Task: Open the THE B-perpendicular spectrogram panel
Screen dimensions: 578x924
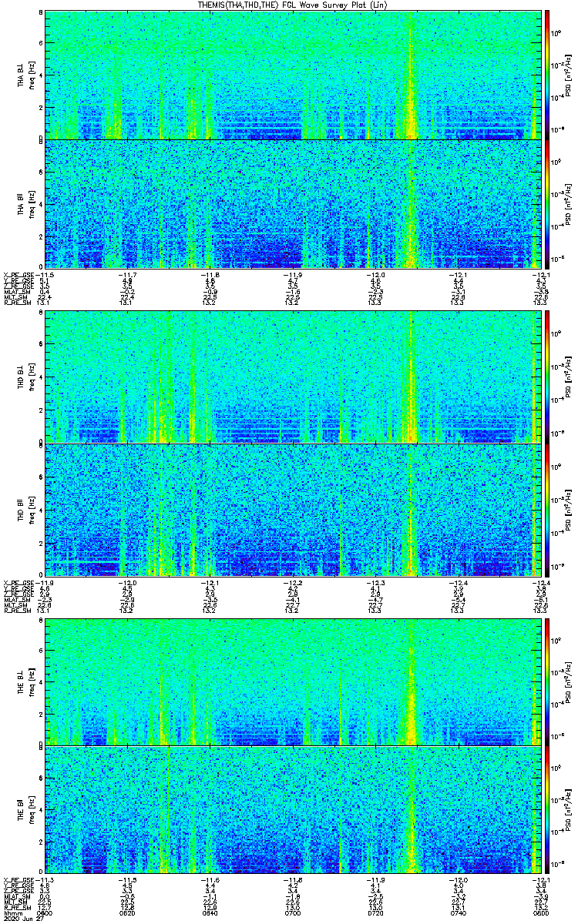Action: pyautogui.click(x=293, y=681)
